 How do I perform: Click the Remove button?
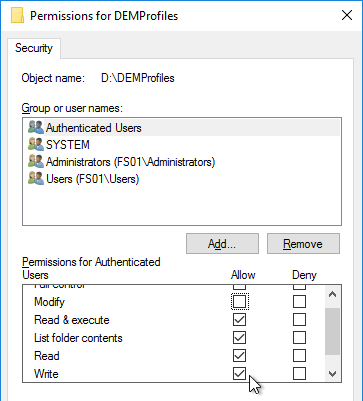click(303, 244)
